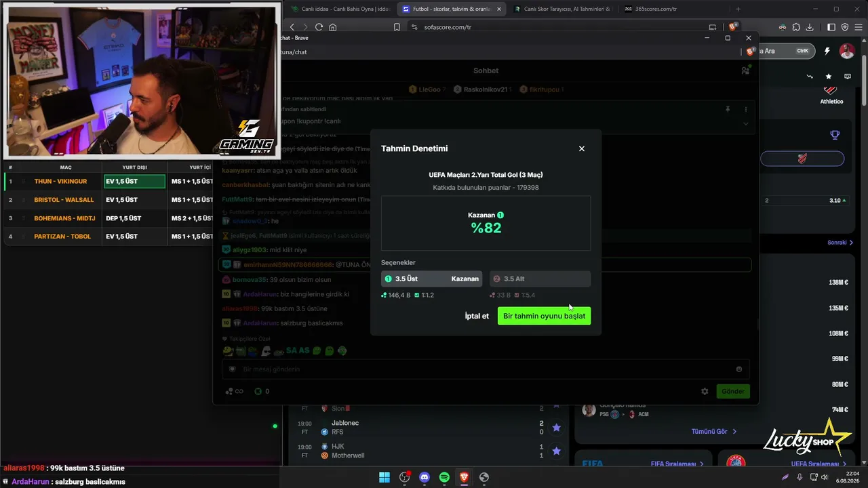Open the browser extensions puzzle icon
868x488 pixels.
tap(796, 27)
